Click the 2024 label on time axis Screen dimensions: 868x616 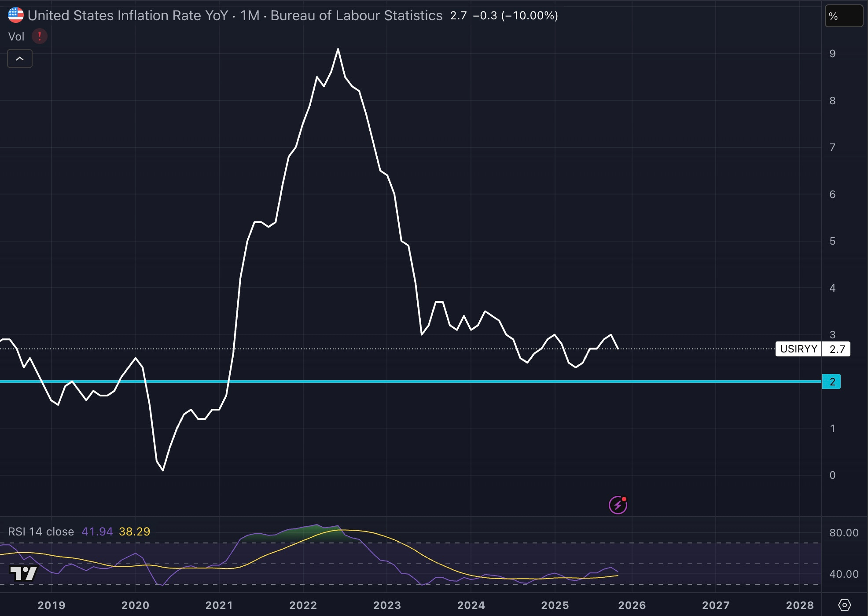click(471, 605)
